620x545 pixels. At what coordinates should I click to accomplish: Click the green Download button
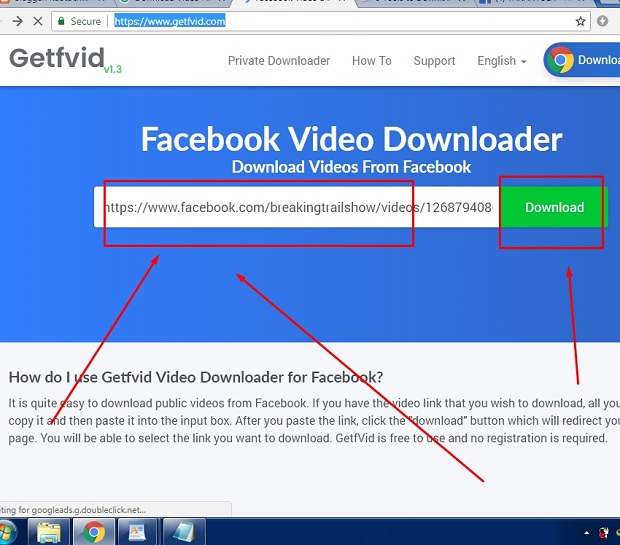554,207
